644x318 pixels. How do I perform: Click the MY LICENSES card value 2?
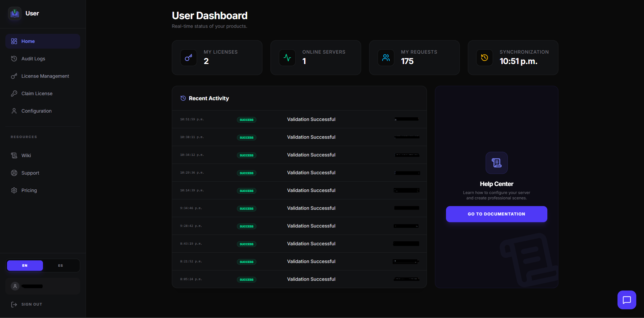click(x=206, y=61)
